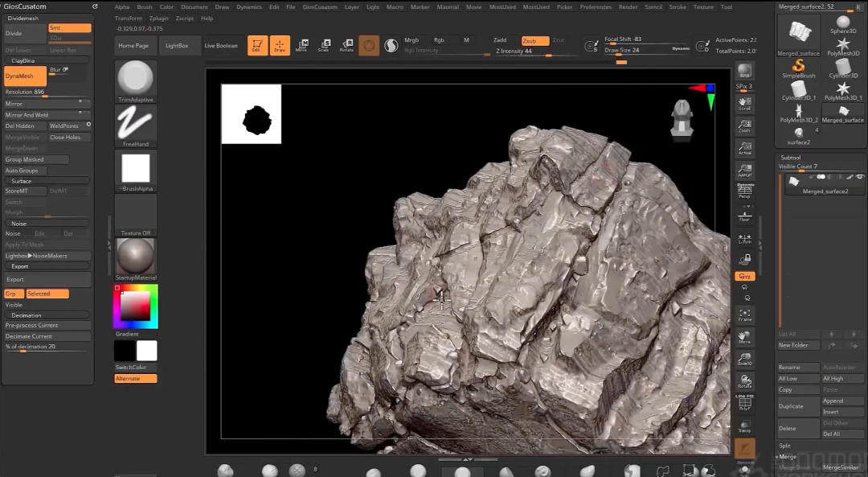Open the Zplugin menu

click(x=159, y=18)
